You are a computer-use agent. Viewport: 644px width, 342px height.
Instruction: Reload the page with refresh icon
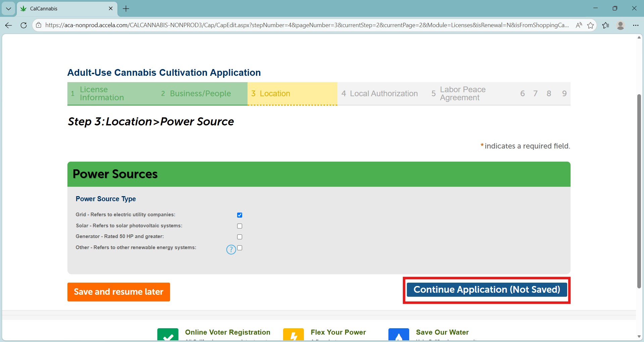pyautogui.click(x=23, y=25)
